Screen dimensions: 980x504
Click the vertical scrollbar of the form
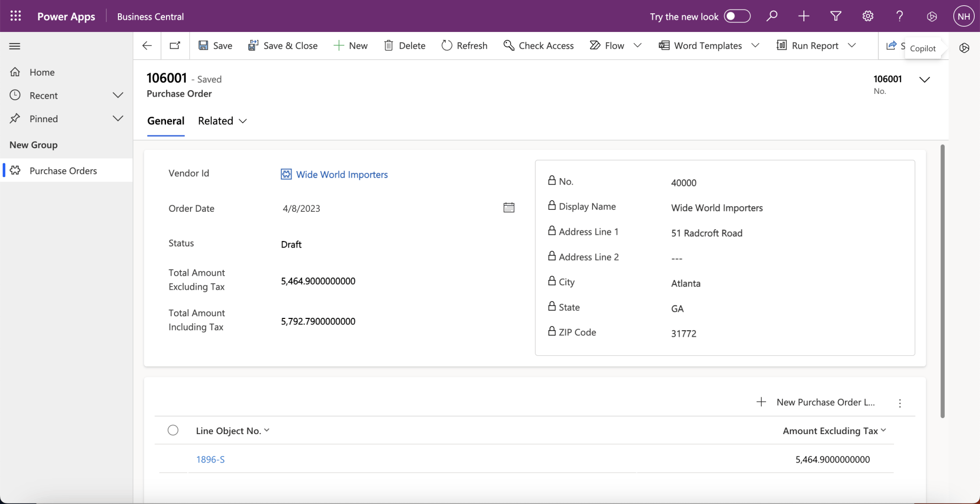point(942,281)
